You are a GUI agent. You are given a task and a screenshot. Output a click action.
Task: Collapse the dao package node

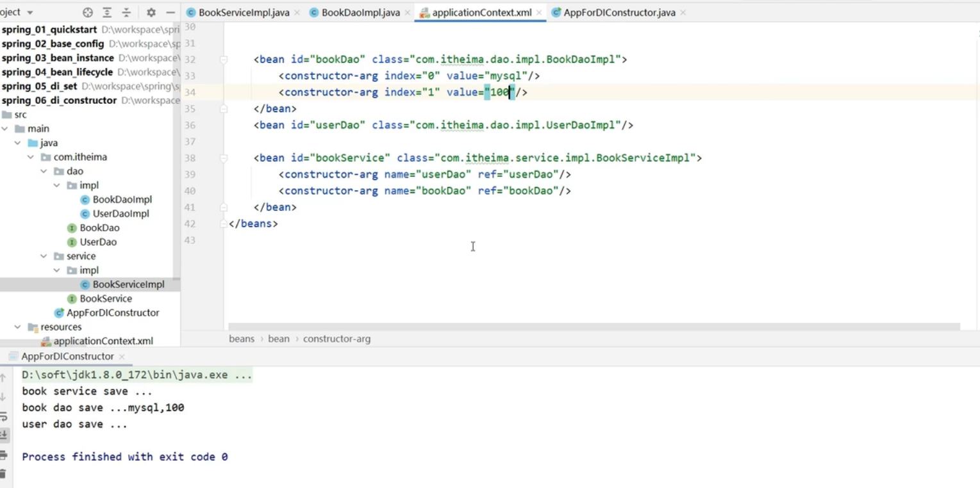[x=44, y=171]
